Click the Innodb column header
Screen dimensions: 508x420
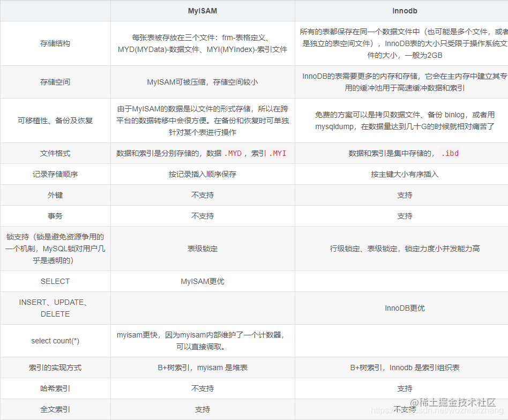coord(405,11)
